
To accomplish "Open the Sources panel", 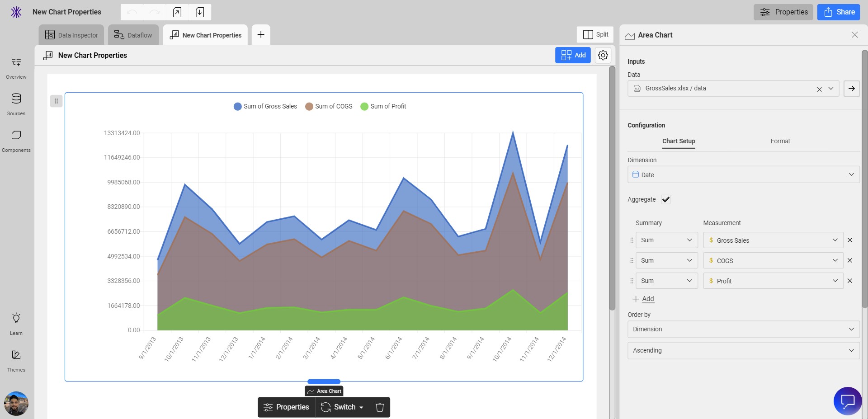I will click(x=16, y=104).
